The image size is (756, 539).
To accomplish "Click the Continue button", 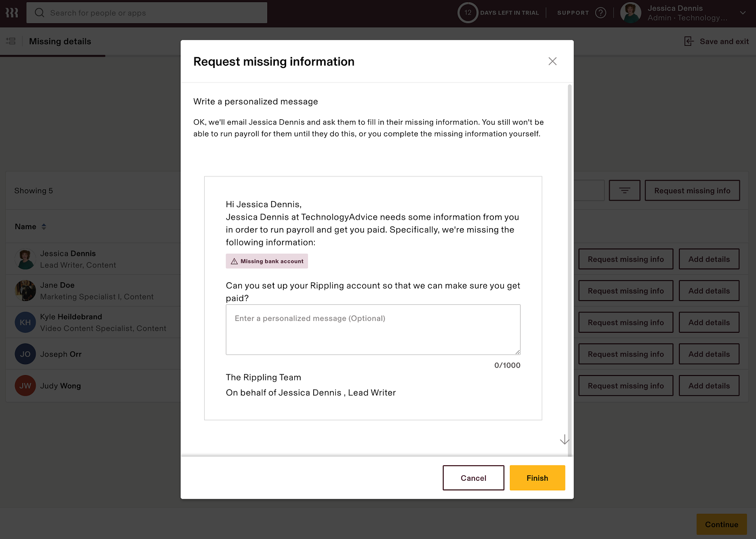I will tap(721, 524).
